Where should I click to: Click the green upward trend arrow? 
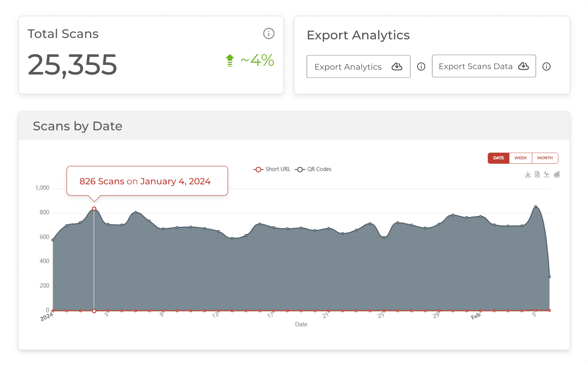[x=229, y=60]
